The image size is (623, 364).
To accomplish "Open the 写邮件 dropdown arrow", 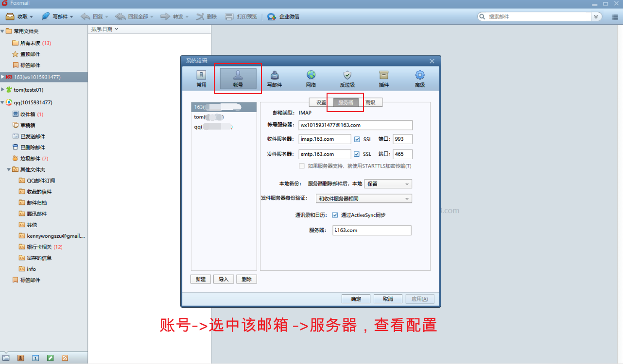I will pos(71,17).
